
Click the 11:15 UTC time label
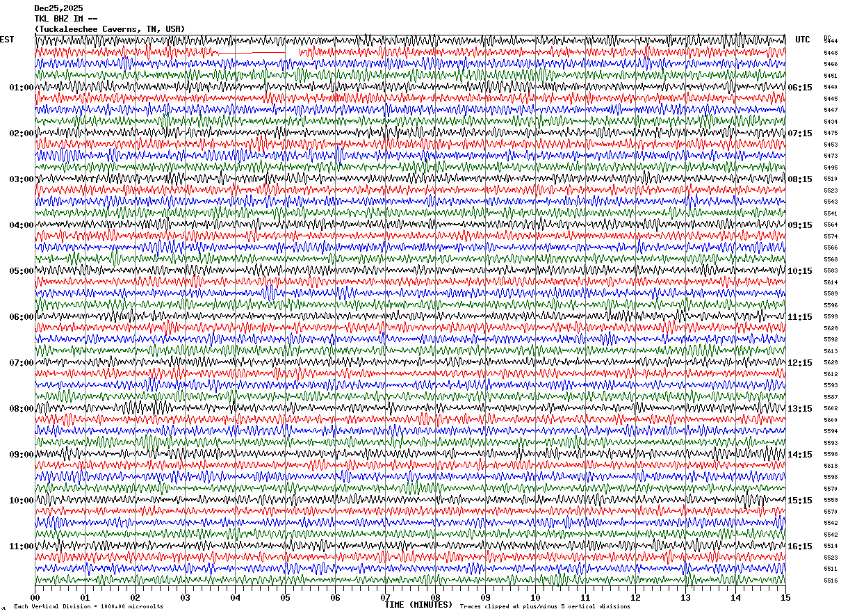[x=800, y=317]
